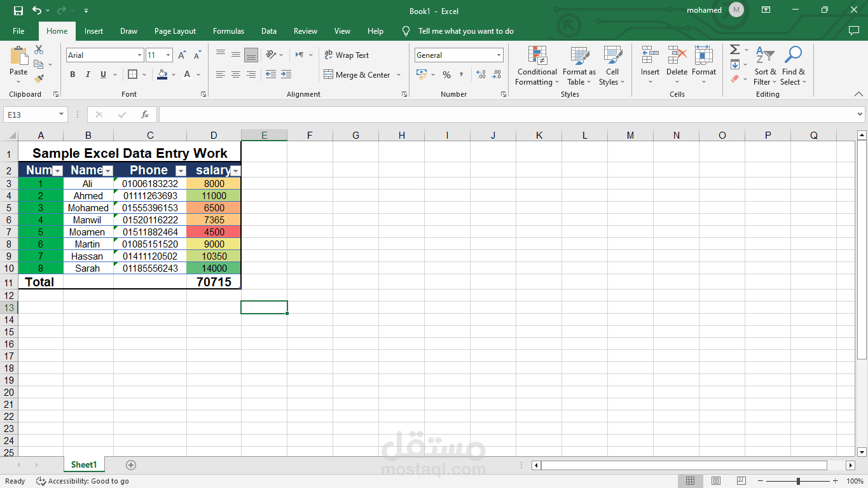This screenshot has width=868, height=488.
Task: Increase font size with the large A icon
Action: coord(182,55)
